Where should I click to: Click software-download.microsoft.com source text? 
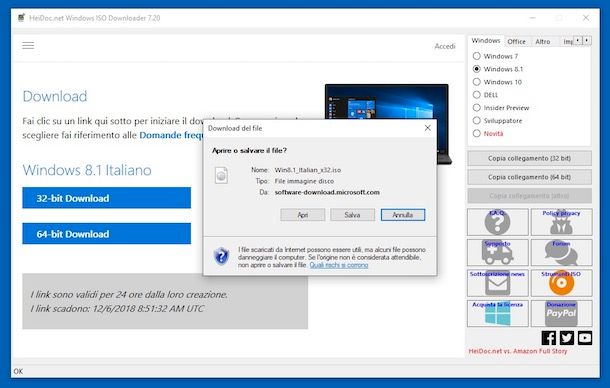[x=327, y=192]
